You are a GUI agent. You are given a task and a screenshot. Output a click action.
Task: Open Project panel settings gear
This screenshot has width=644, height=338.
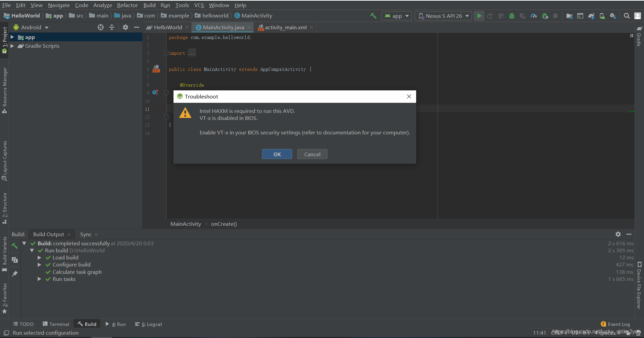click(126, 27)
